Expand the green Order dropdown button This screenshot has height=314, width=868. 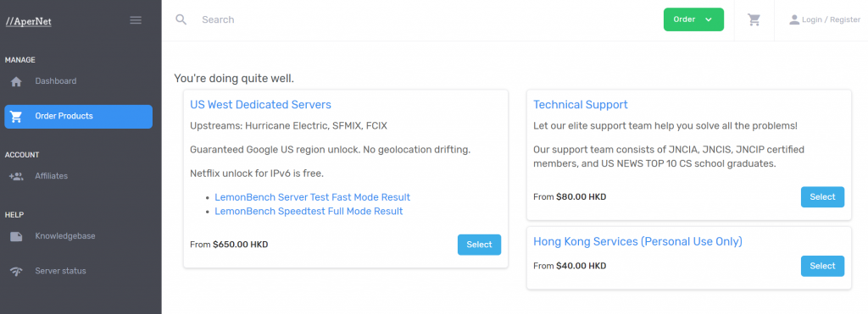pos(693,19)
